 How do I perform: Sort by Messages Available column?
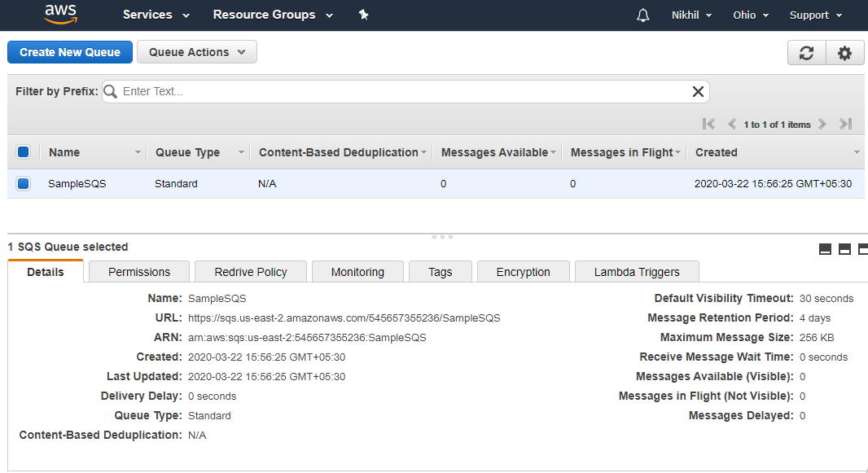coord(498,152)
